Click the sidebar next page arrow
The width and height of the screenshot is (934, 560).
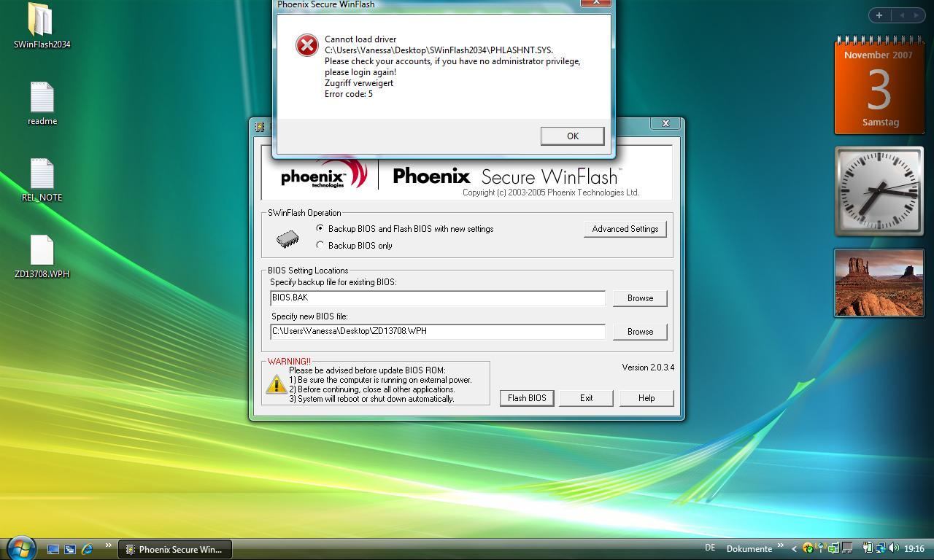coord(916,15)
